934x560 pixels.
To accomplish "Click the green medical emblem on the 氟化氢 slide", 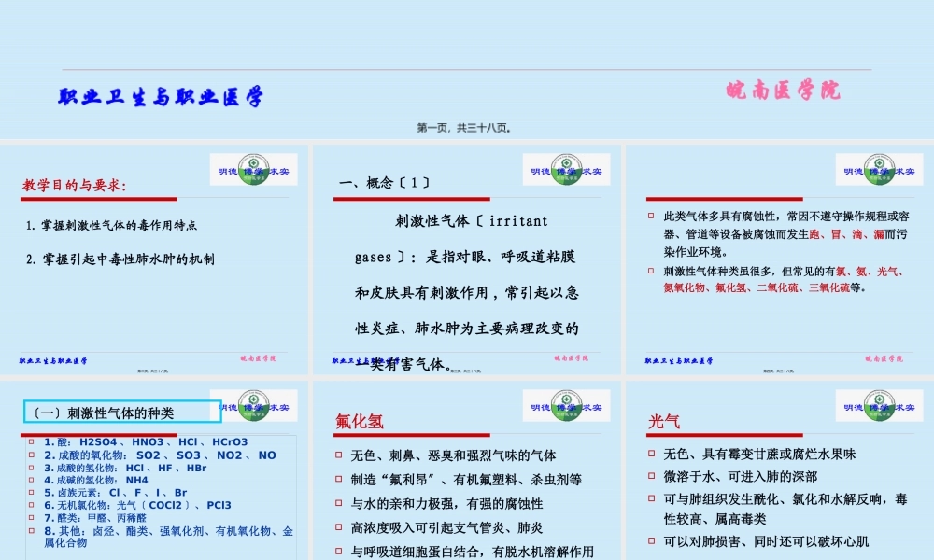I will tap(567, 407).
